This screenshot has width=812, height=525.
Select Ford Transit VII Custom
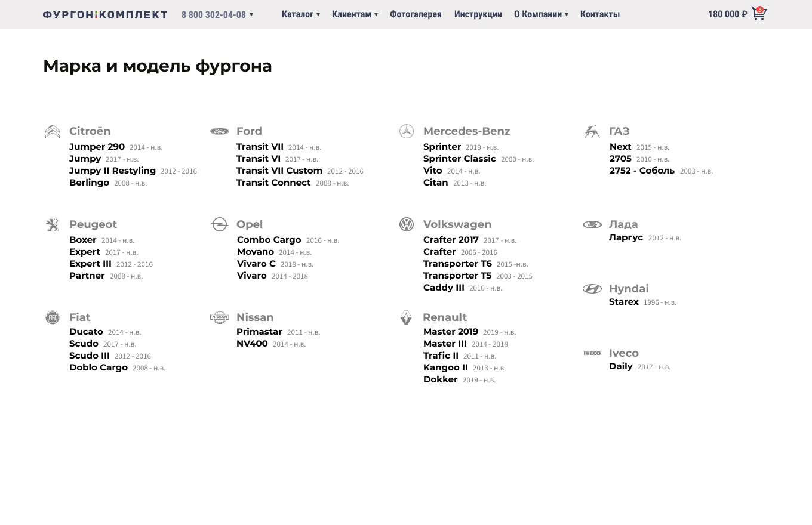pyautogui.click(x=279, y=171)
